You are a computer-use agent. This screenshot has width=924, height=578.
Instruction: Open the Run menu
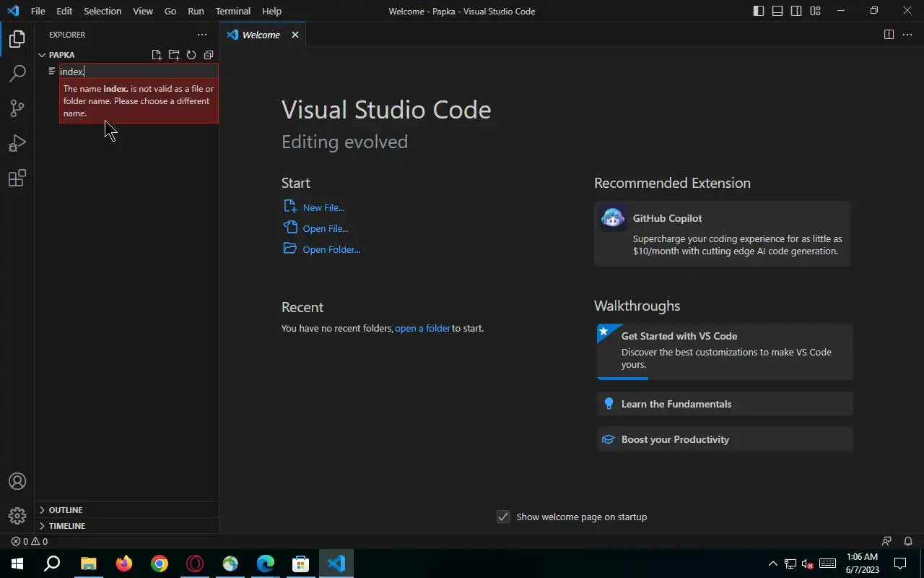click(196, 11)
